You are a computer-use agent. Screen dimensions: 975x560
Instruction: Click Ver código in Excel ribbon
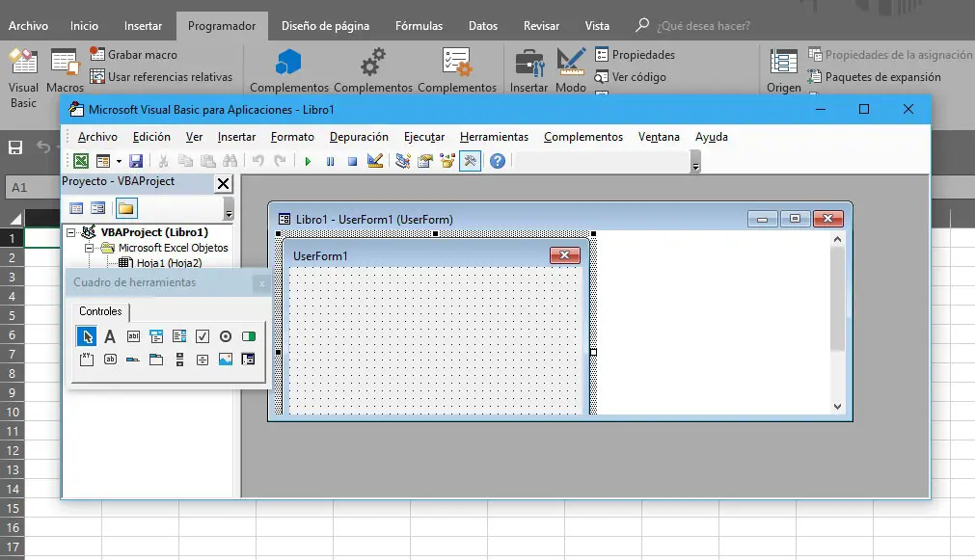631,77
